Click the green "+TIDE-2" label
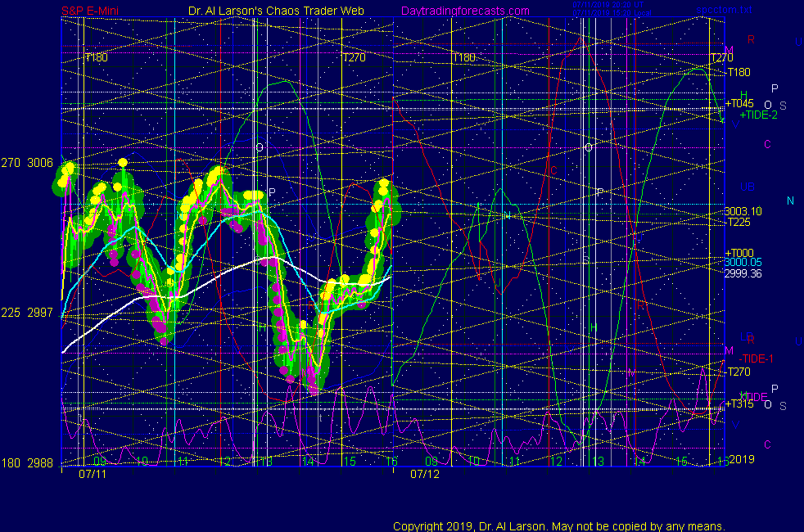Image resolution: width=804 pixels, height=532 pixels. coord(758,115)
